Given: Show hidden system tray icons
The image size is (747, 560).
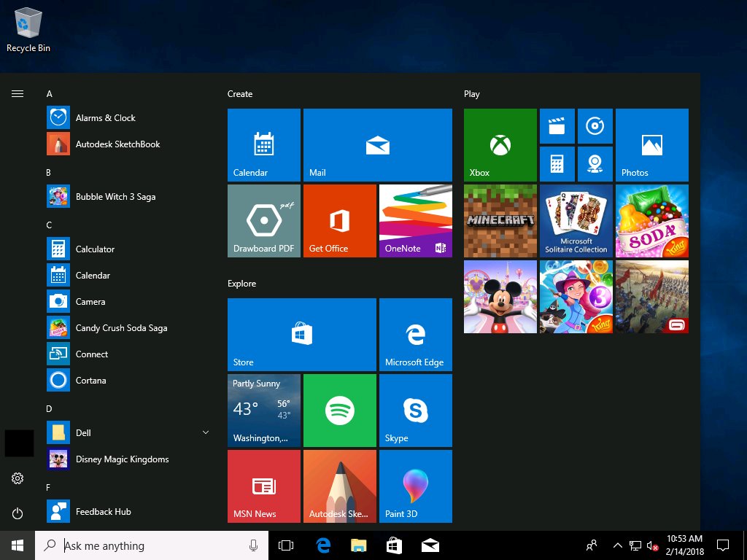Looking at the screenshot, I should [617, 545].
